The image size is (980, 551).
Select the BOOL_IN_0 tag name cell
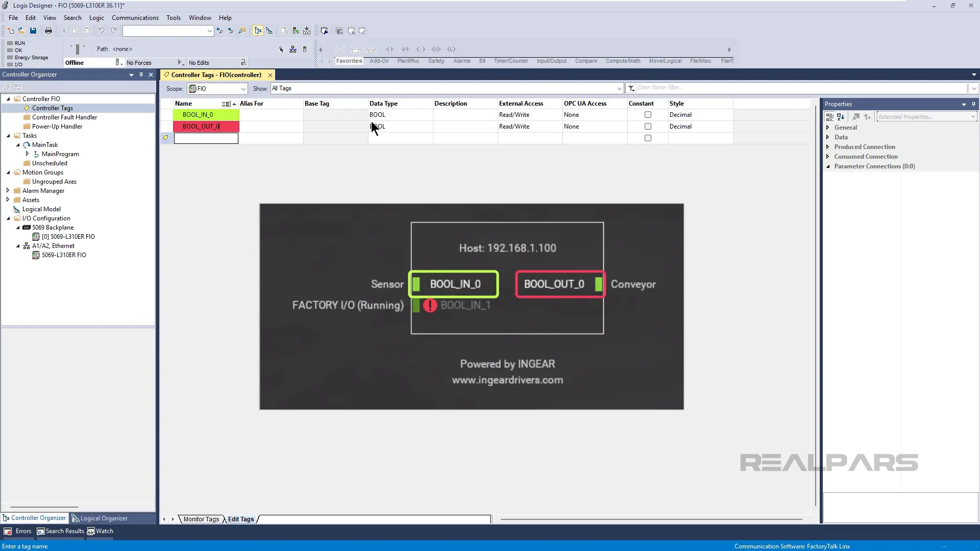tap(206, 115)
